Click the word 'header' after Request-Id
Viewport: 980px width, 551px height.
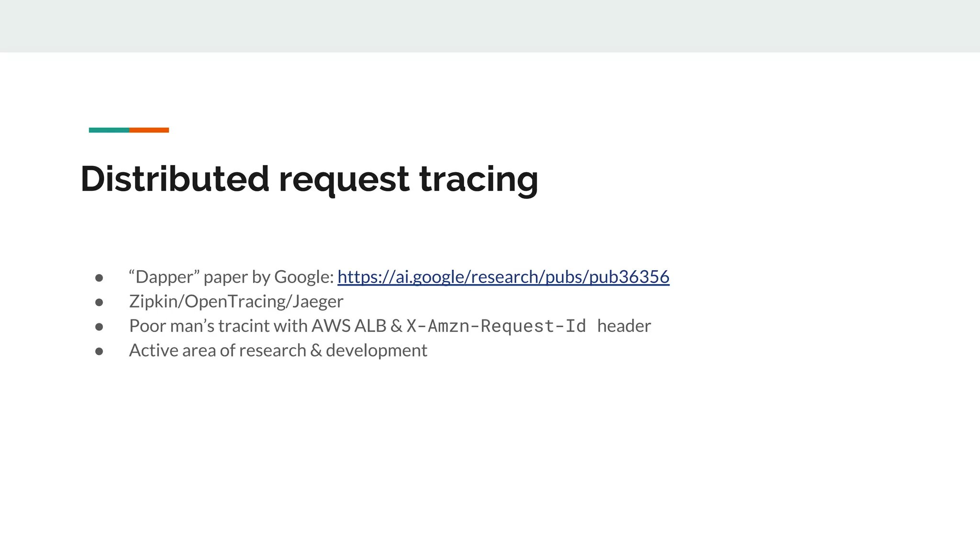coord(624,326)
